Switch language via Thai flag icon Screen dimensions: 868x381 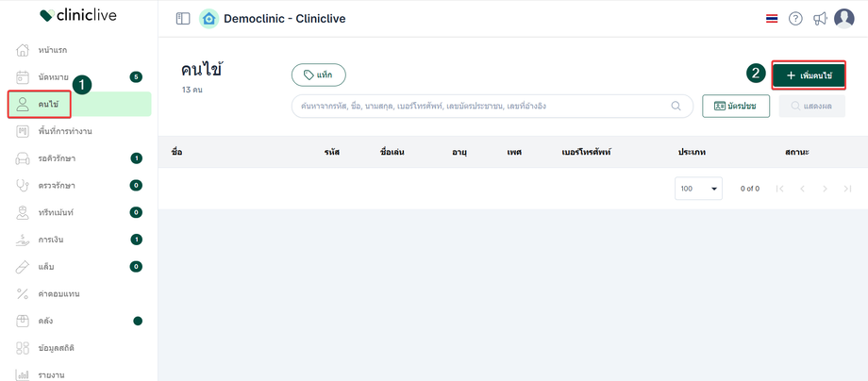click(x=772, y=19)
